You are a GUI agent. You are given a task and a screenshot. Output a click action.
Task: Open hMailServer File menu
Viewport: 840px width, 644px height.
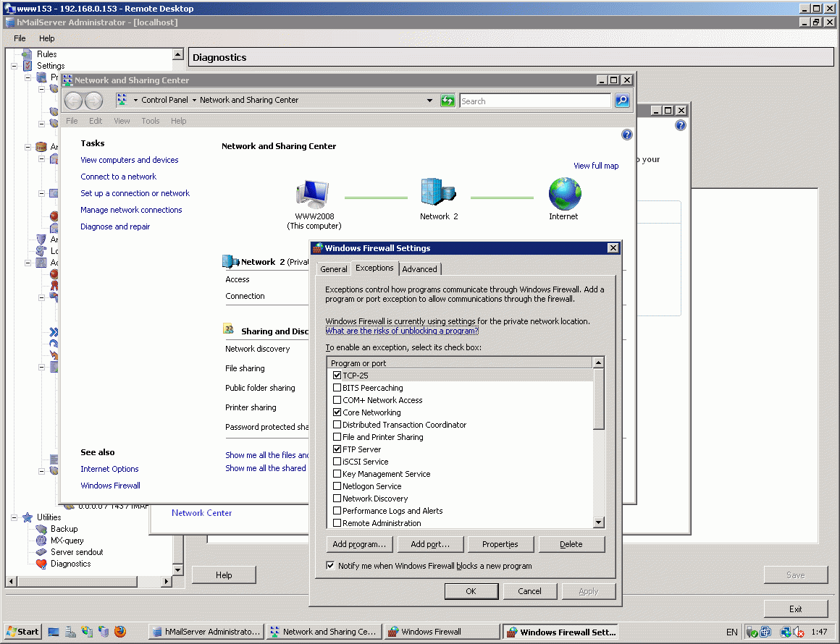point(20,38)
